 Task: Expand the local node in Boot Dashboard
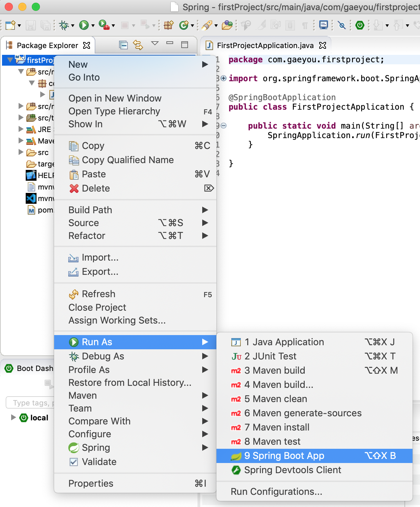point(14,417)
